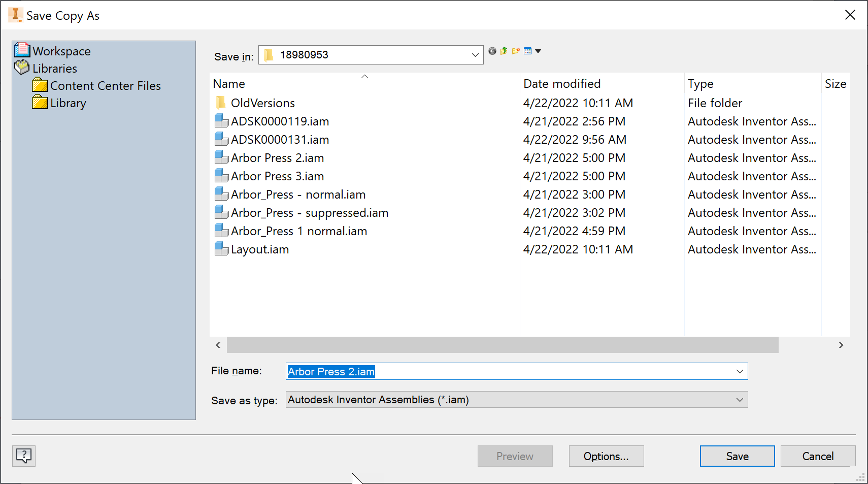Open the File name dropdown arrow
This screenshot has width=868, height=484.
(740, 371)
